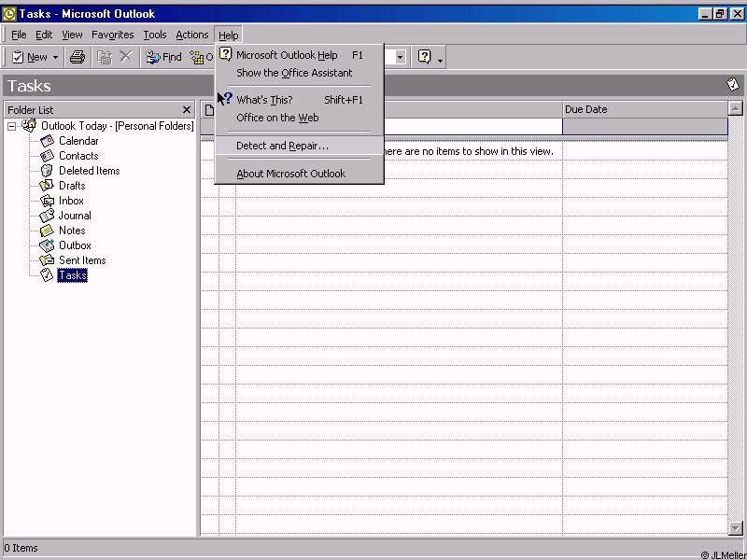
Task: Click the Calendar folder icon
Action: point(47,141)
